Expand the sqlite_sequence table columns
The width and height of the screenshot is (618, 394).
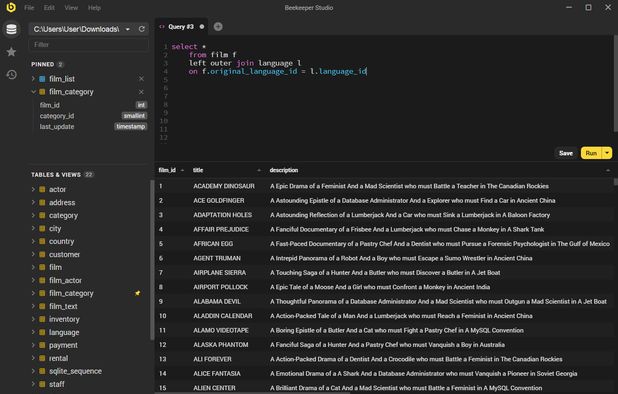33,371
